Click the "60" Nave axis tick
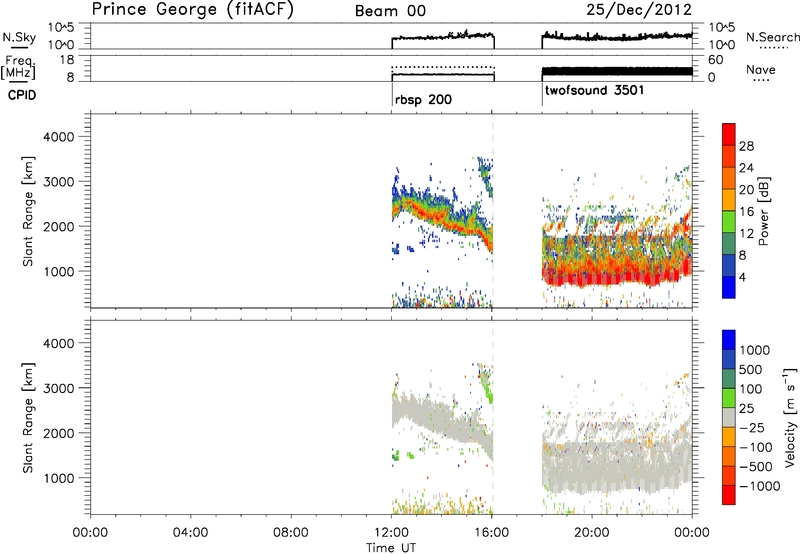Viewport: 800px width, 554px height. coord(715,60)
